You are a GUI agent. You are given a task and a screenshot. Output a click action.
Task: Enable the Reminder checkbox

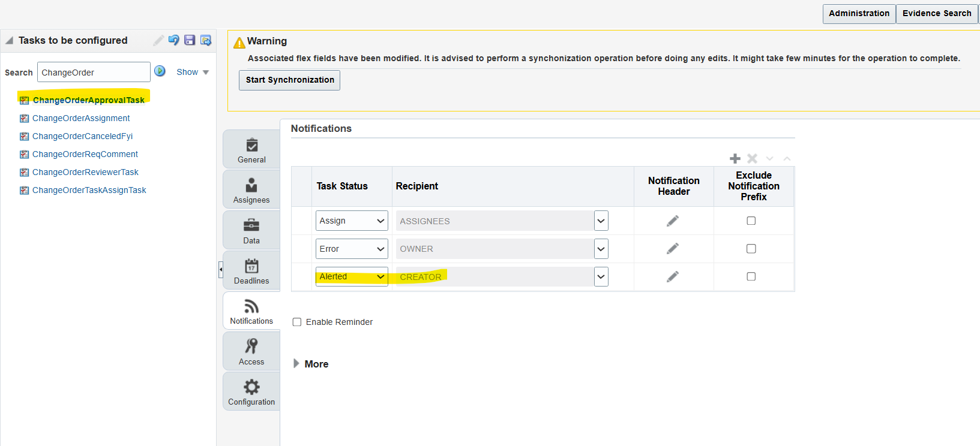[x=297, y=322]
